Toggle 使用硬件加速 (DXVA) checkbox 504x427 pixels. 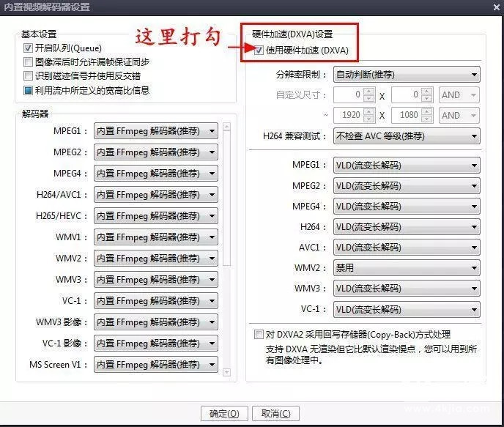259,51
